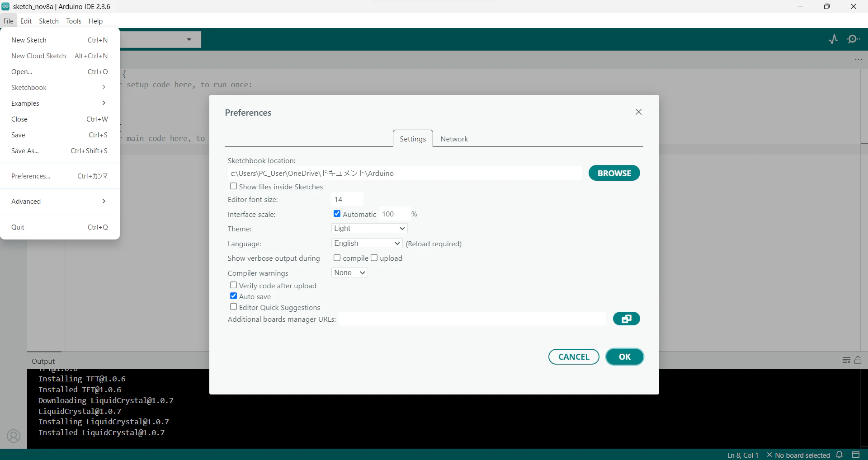Click Preferences... in File menu
The height and width of the screenshot is (460, 868).
(60, 176)
